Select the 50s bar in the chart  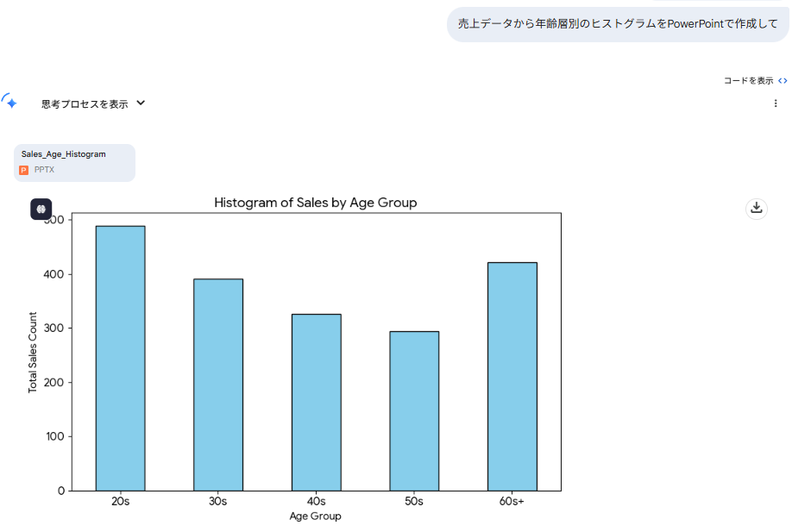[x=414, y=410]
